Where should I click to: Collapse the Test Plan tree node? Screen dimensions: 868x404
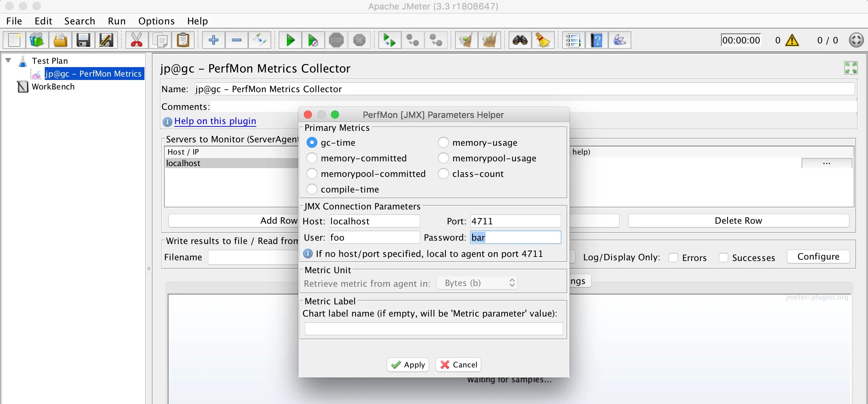point(8,61)
